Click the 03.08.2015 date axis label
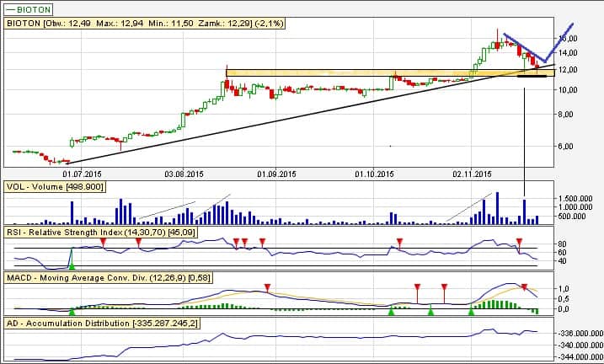Screen dimensions: 604x364 pyautogui.click(x=184, y=174)
